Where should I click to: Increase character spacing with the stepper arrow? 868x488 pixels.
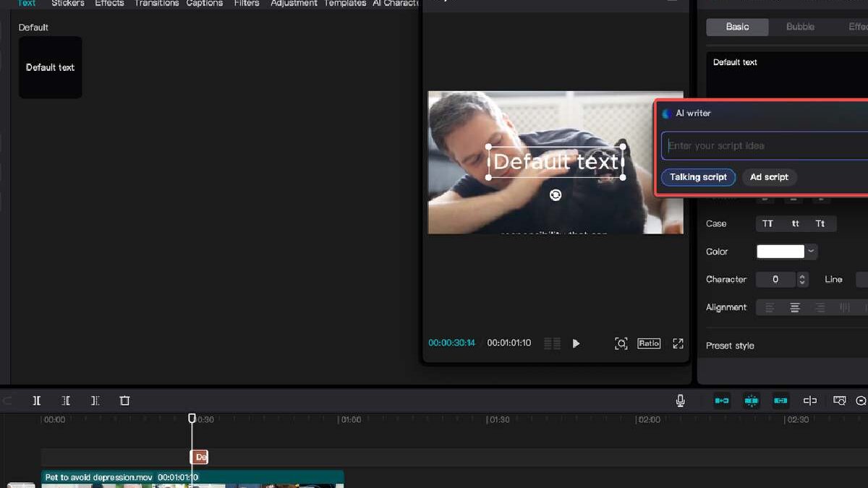(x=802, y=276)
